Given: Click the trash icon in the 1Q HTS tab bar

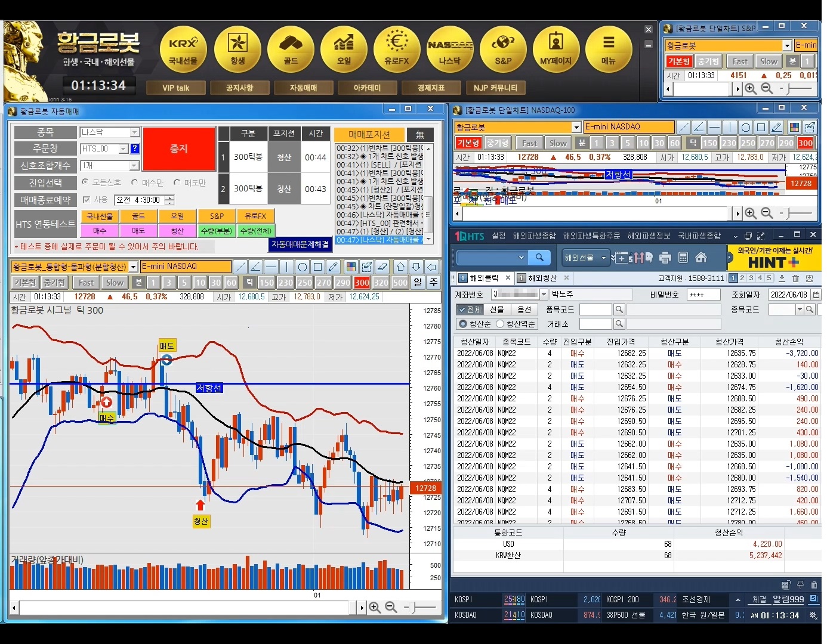Looking at the screenshot, I should click(795, 278).
